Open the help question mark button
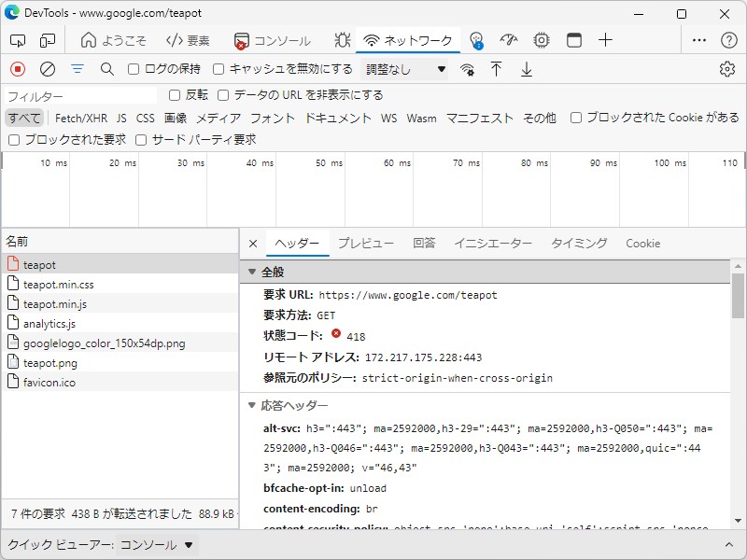 click(x=730, y=41)
